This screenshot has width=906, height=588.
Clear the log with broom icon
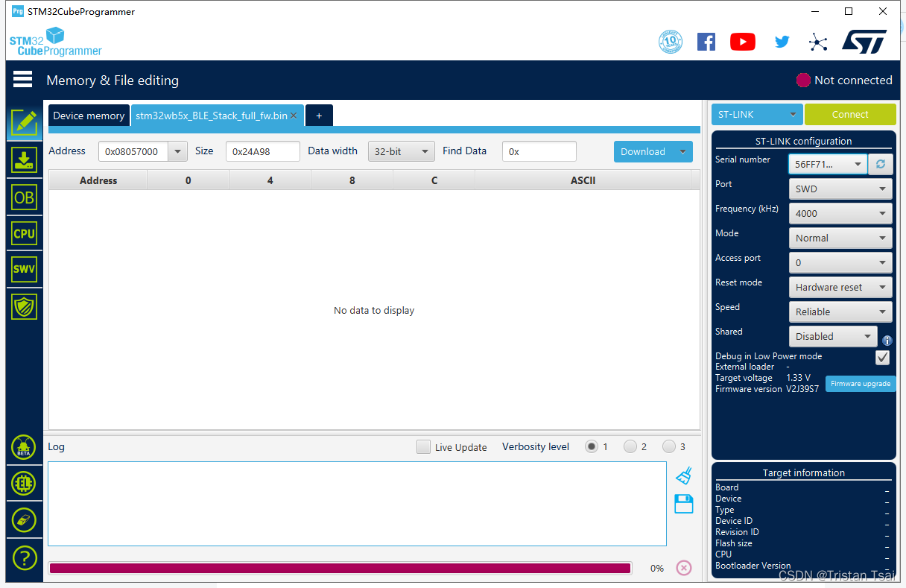[684, 475]
